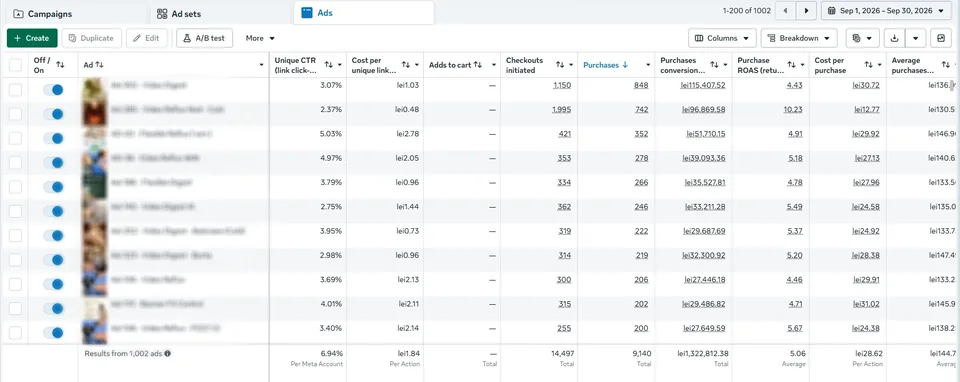Viewport: 960px width, 382px height.
Task: Sort by Purchases conversion value arrows
Action: 714,65
